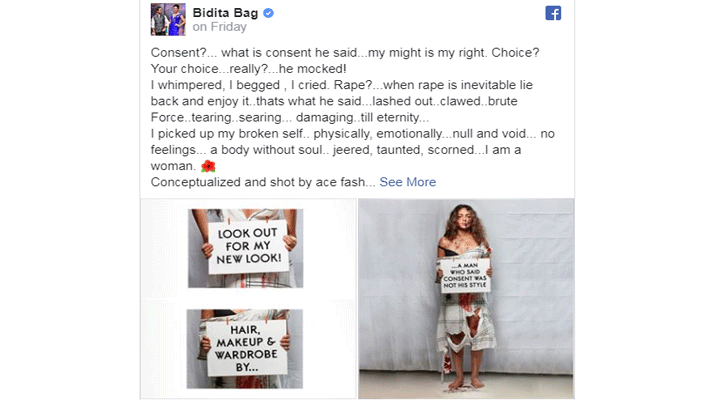Click the Facebook logo icon
Image resolution: width=725 pixels, height=400 pixels.
point(553,13)
